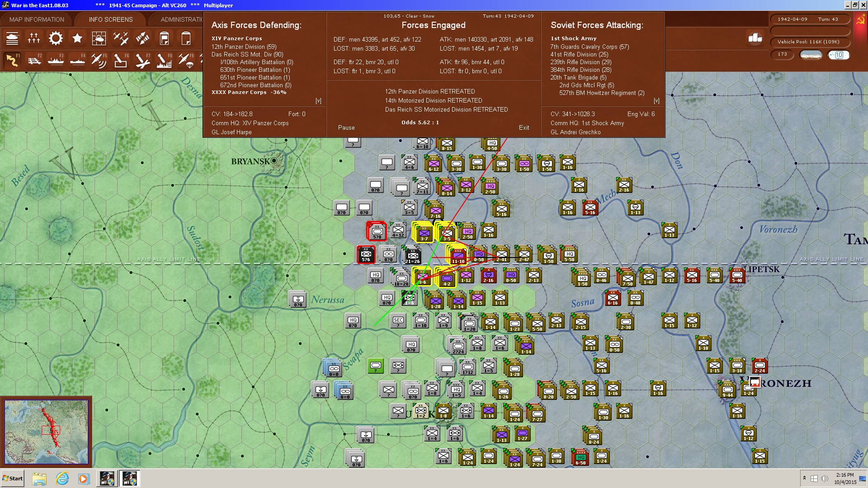Open the air doctrine planes screen
The height and width of the screenshot is (488, 868).
click(121, 38)
